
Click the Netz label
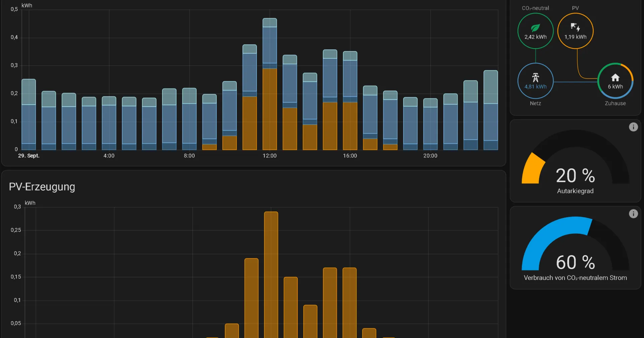coord(535,103)
